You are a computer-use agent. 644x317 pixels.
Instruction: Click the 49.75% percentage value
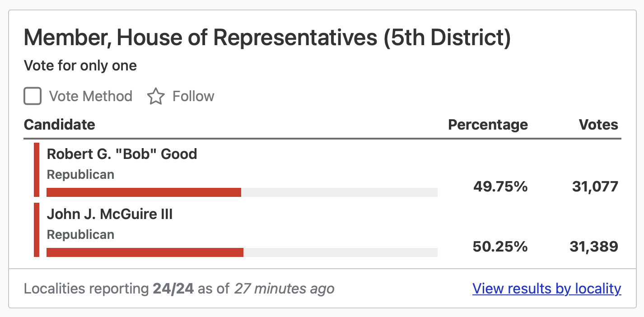[500, 186]
